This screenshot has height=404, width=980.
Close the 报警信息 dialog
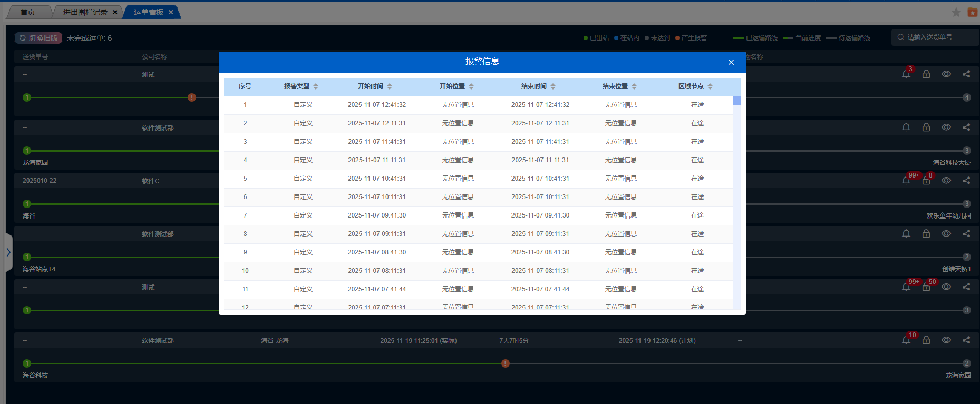click(731, 62)
